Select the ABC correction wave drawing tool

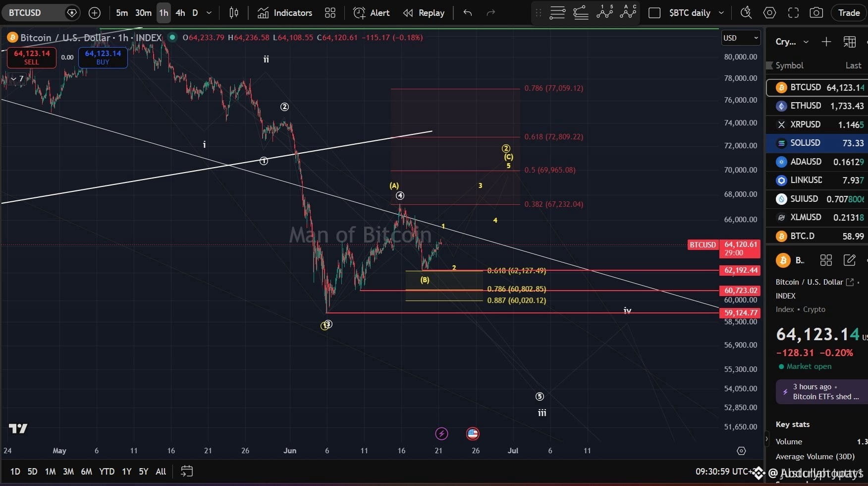[x=628, y=12]
